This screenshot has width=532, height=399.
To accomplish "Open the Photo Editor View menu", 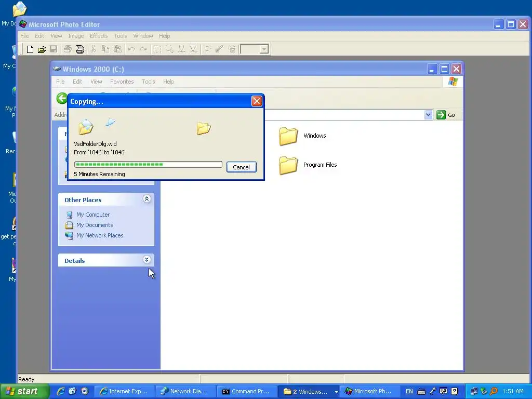I will click(56, 36).
